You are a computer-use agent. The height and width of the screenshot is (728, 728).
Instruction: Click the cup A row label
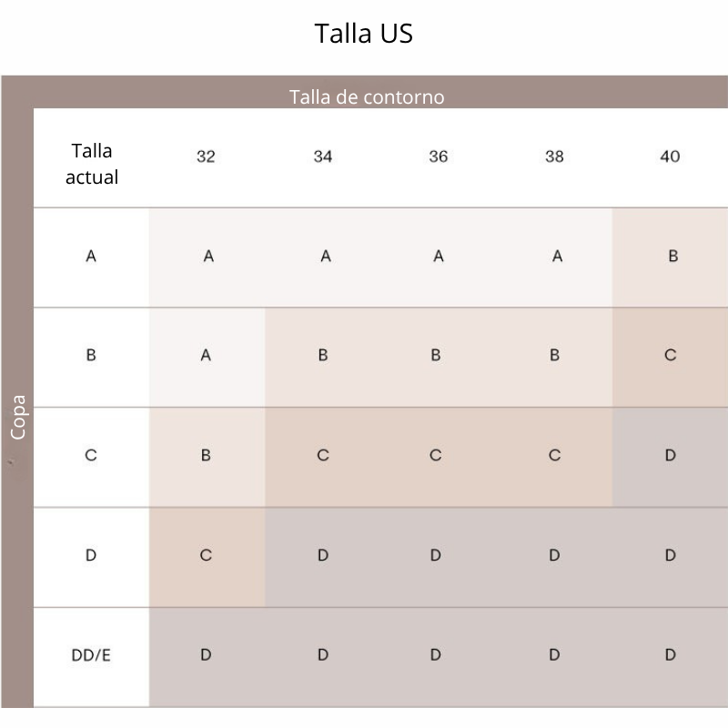tap(91, 257)
